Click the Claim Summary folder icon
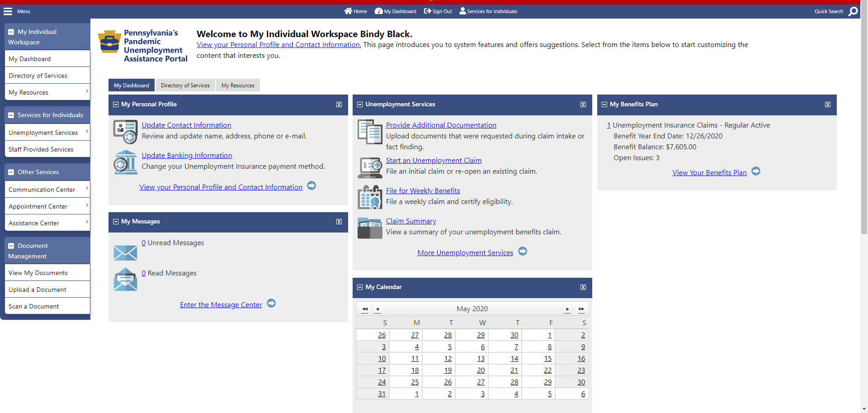Viewport: 868px width, 413px height. (x=370, y=228)
